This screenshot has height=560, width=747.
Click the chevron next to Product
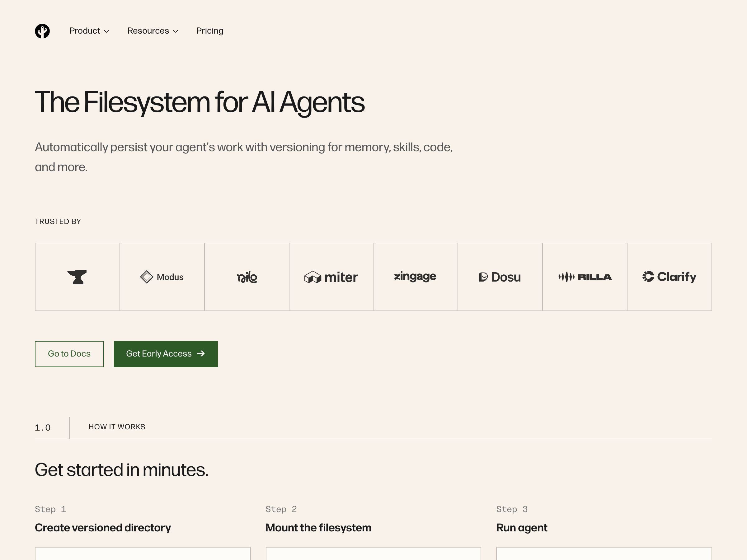pos(107,31)
